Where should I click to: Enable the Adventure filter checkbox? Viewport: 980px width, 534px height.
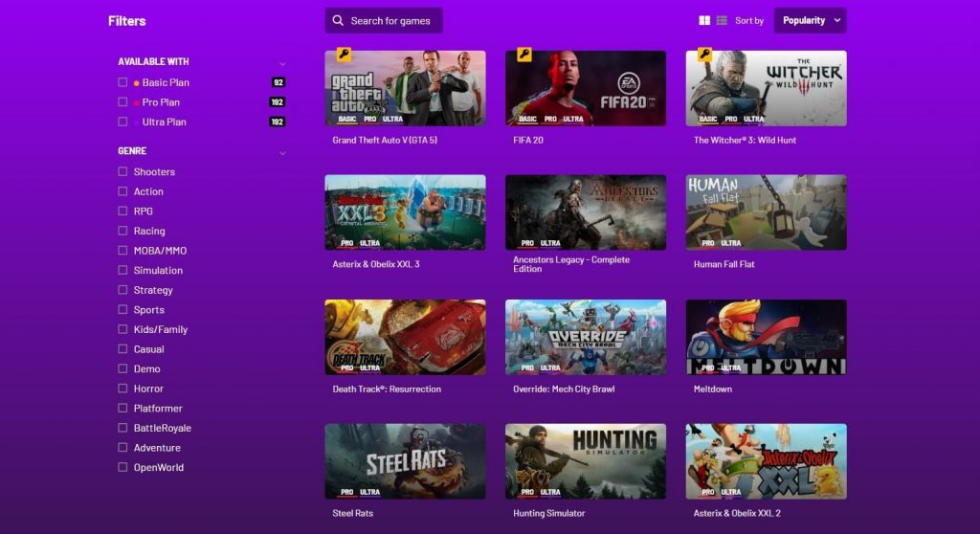(122, 447)
